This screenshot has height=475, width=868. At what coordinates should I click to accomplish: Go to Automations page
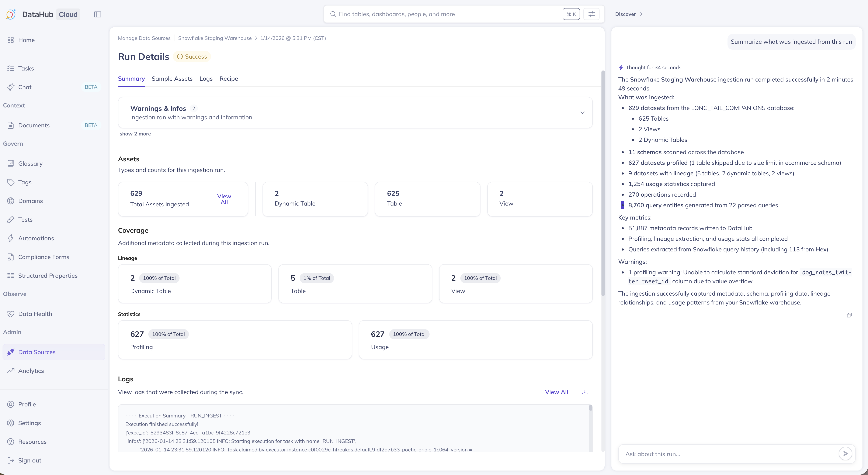(36, 238)
